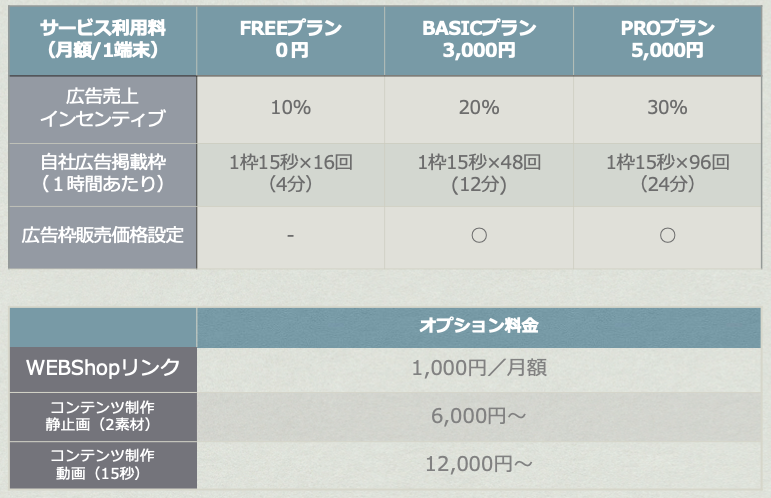This screenshot has width=771, height=498.
Task: Click the dash mark under FREEプラン
Action: pyautogui.click(x=291, y=236)
